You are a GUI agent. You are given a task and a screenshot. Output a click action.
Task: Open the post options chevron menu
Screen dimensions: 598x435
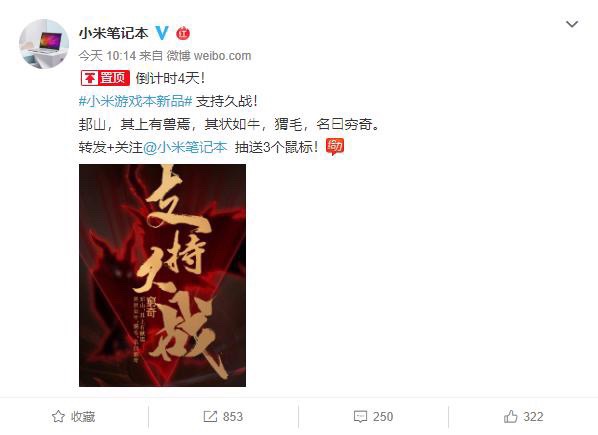click(572, 24)
